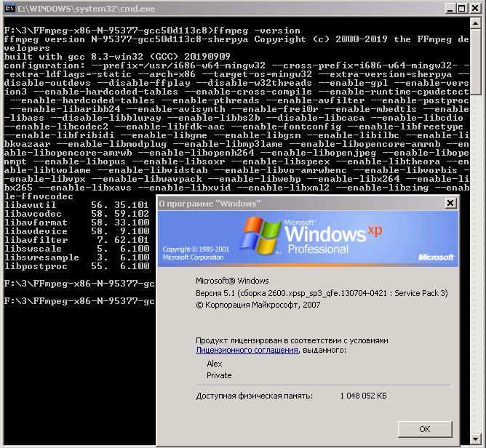Close the About Windows dialog
The height and width of the screenshot is (448, 486).
[x=450, y=203]
